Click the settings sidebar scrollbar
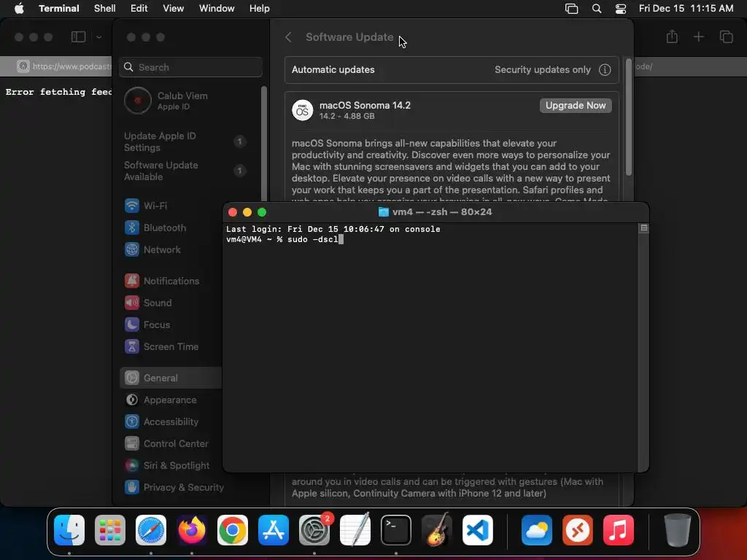Image resolution: width=747 pixels, height=560 pixels. pyautogui.click(x=263, y=144)
